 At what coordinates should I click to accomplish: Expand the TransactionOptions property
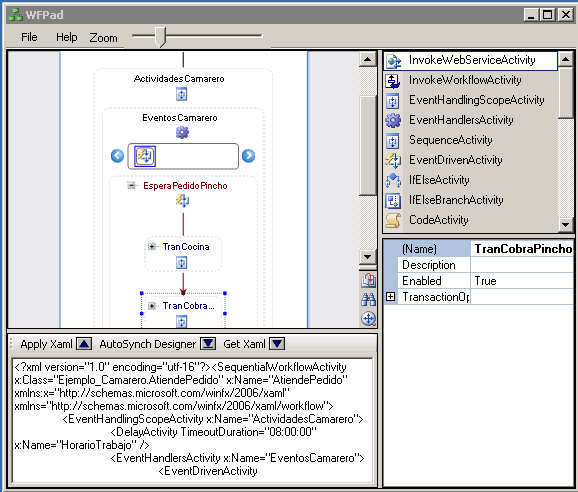390,297
